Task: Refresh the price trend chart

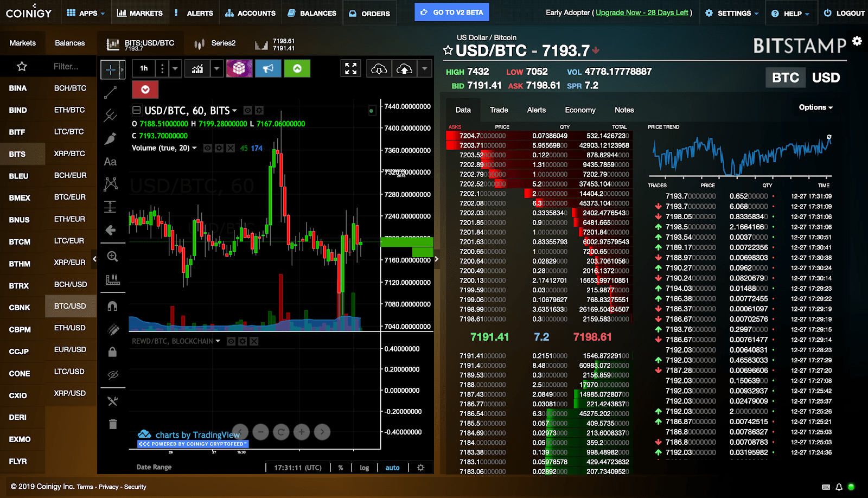Action: (x=829, y=137)
